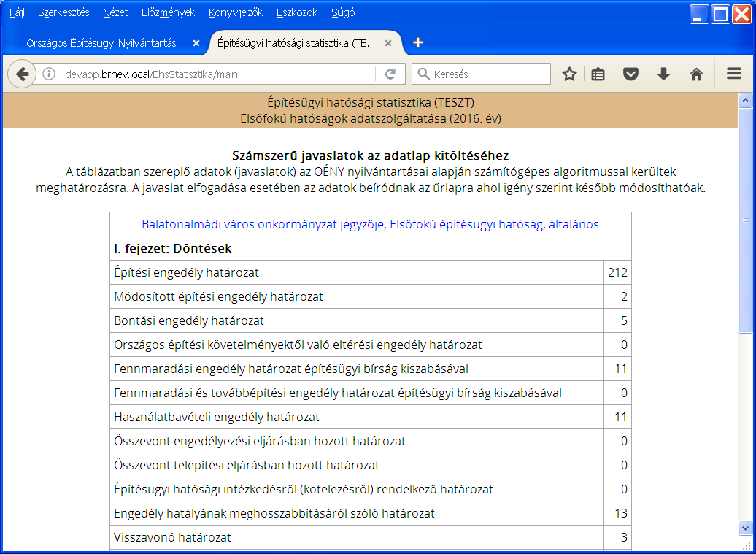Image resolution: width=756 pixels, height=554 pixels.
Task: Click value 212 for Építési engedély
Action: pos(617,272)
